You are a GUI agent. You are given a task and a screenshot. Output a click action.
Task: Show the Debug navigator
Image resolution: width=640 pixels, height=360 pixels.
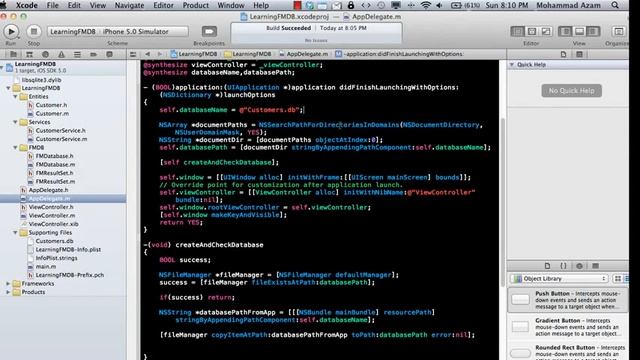(x=77, y=54)
